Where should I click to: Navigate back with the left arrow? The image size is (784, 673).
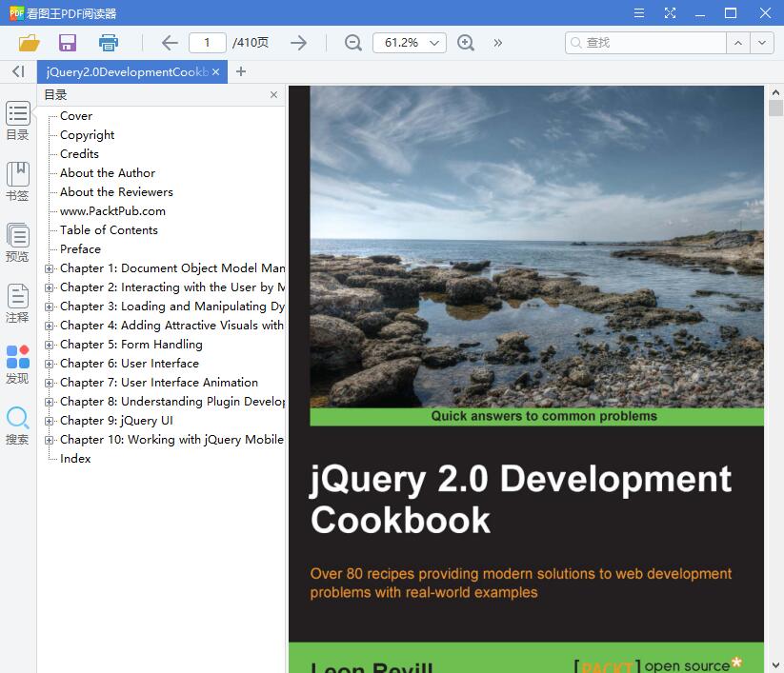(x=169, y=42)
